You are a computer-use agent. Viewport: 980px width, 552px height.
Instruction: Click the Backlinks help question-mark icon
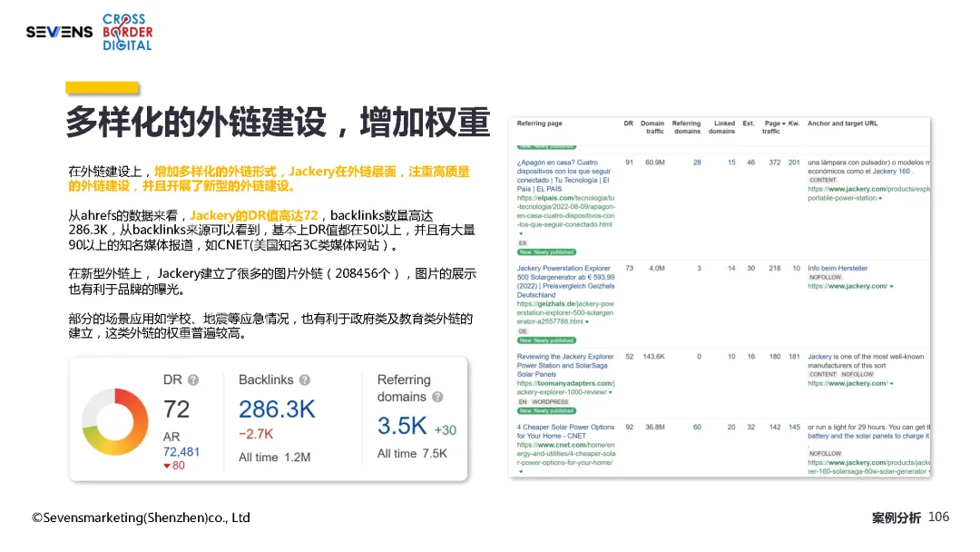(x=304, y=380)
